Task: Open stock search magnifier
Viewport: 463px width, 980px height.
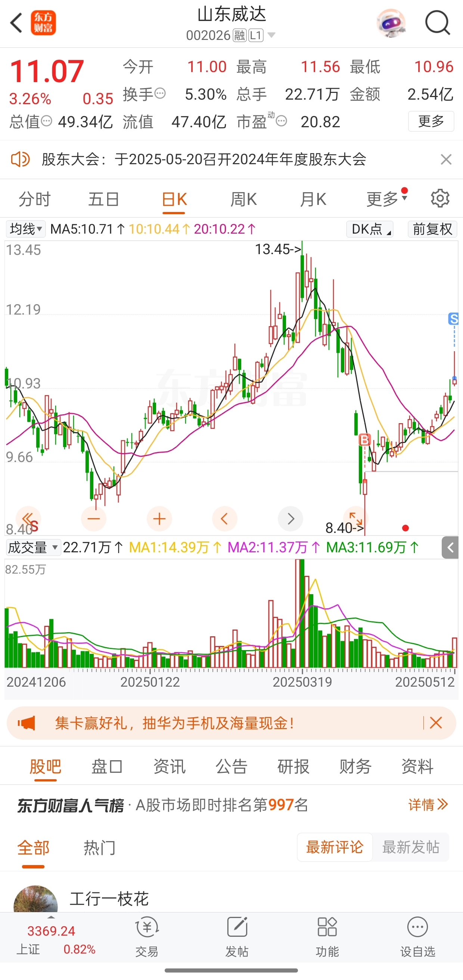Action: pyautogui.click(x=438, y=23)
